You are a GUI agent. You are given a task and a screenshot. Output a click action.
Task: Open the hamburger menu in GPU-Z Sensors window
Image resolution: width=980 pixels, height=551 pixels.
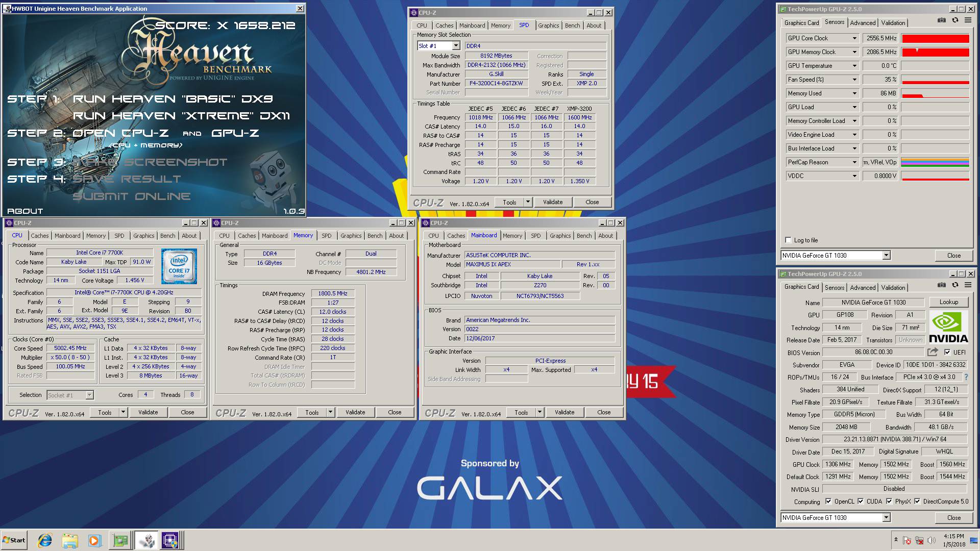968,20
